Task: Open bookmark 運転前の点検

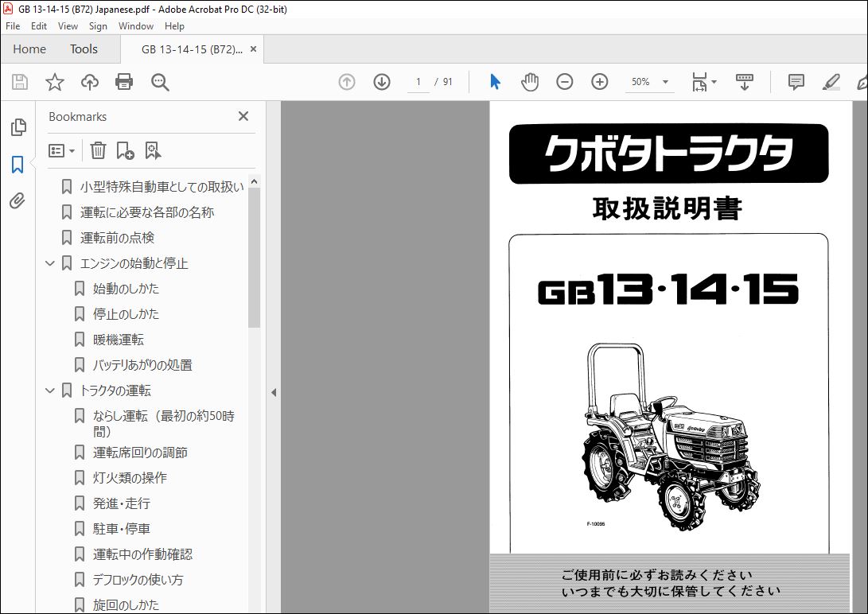Action: [117, 238]
